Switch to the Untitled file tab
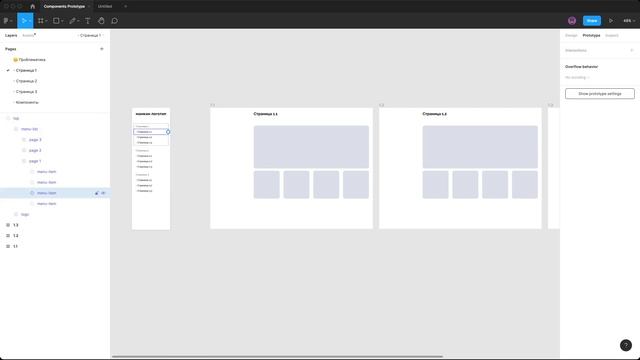Viewport: 640px width, 360px height. 105,6
